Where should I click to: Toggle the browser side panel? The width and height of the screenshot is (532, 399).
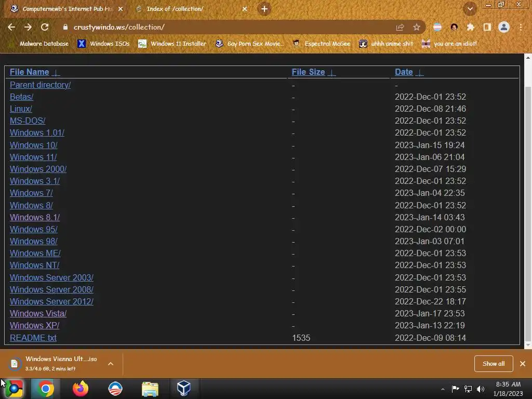[x=487, y=27]
